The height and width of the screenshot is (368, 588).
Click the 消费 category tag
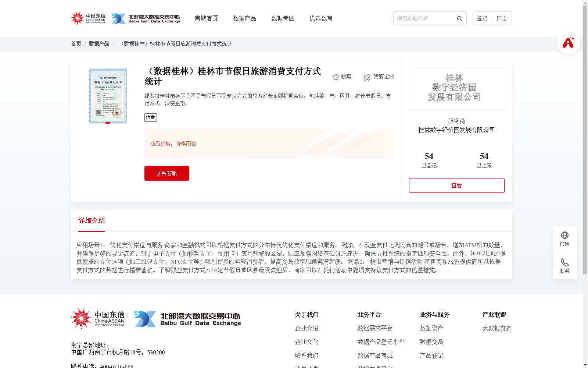151,117
